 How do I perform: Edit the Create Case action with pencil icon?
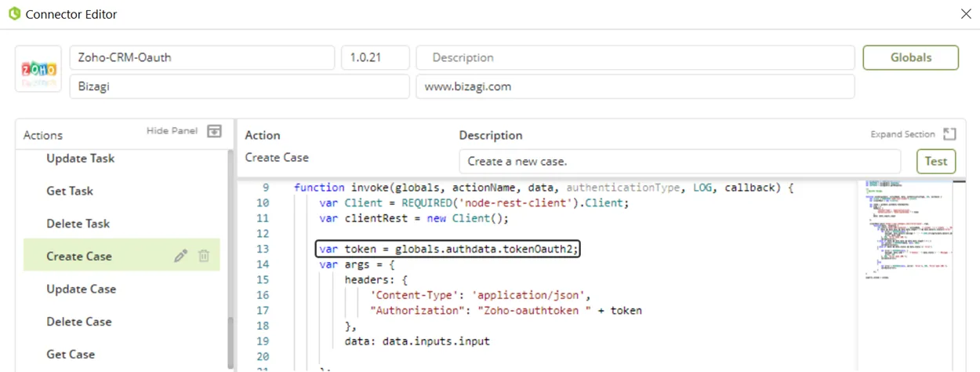coord(180,256)
